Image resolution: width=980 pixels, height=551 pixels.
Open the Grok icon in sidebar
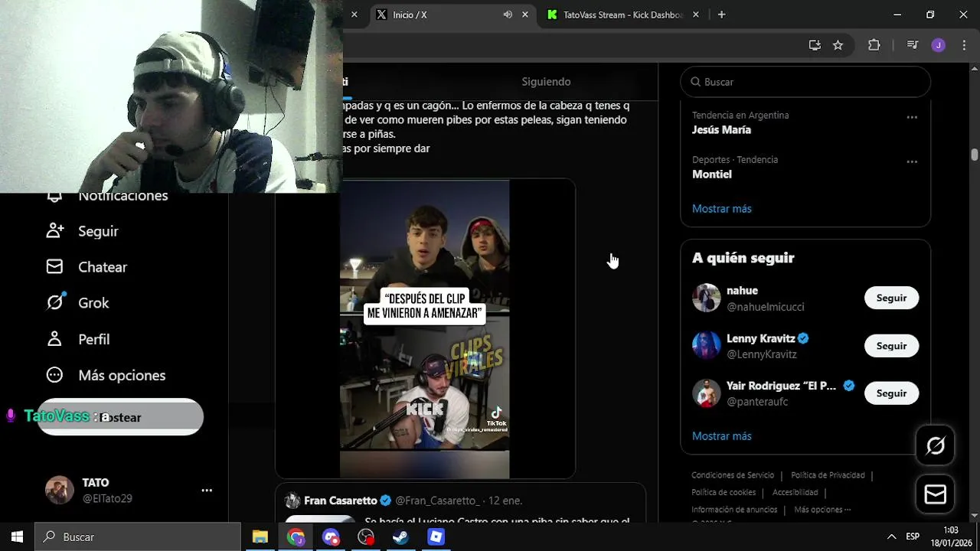click(54, 302)
